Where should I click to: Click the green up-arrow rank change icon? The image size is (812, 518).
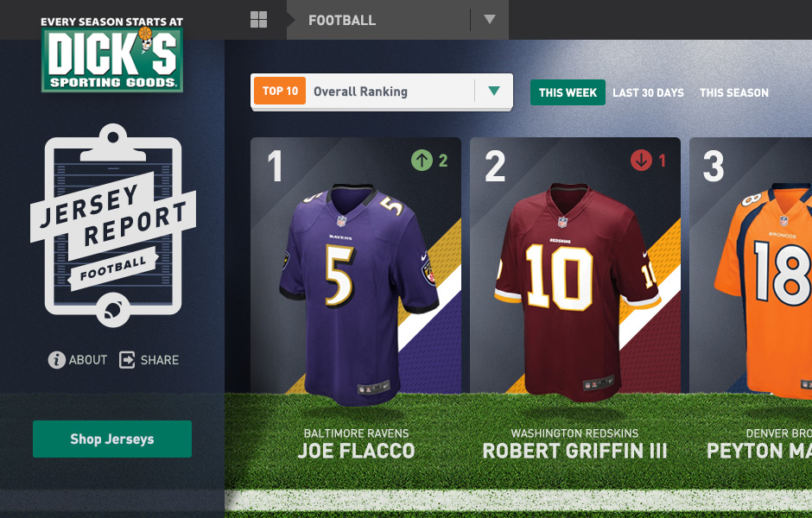[422, 161]
